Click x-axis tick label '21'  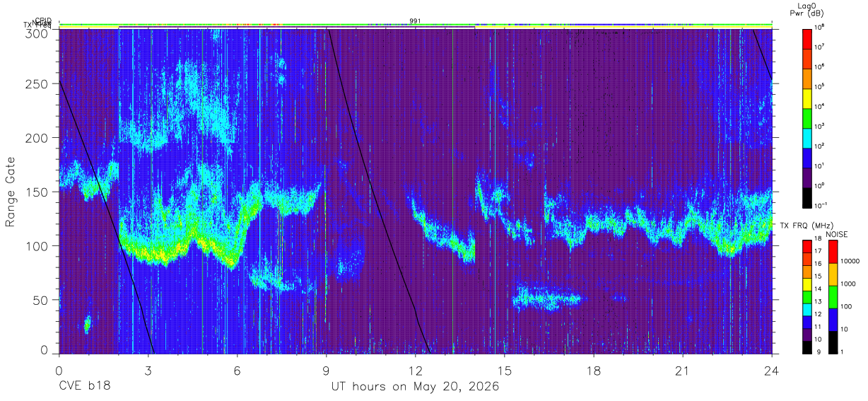click(x=683, y=371)
